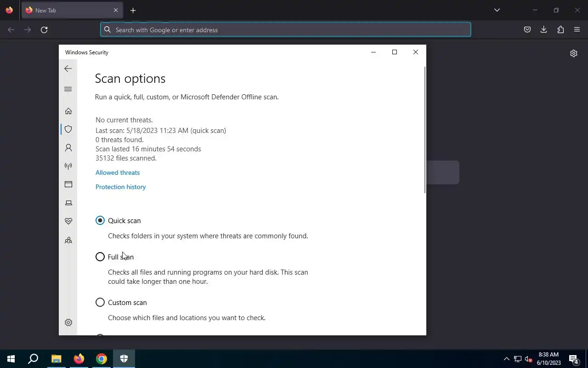Open the Home section in Windows Security

(68, 111)
